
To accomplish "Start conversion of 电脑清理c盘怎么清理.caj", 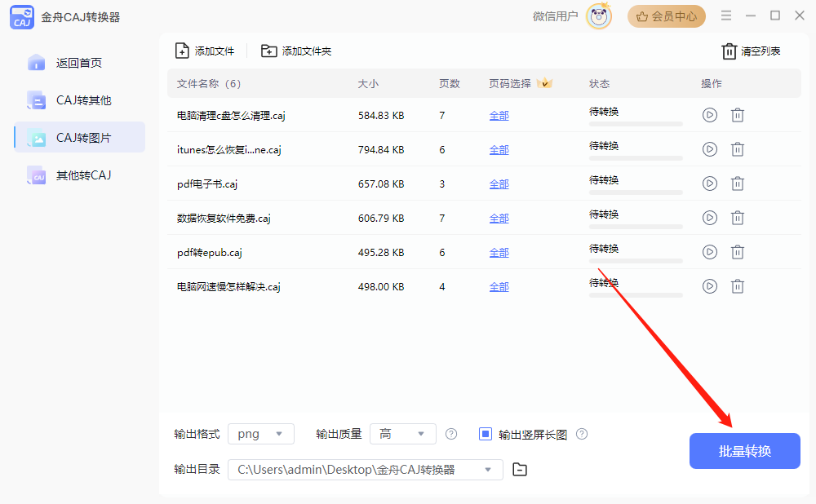I will tap(709, 115).
